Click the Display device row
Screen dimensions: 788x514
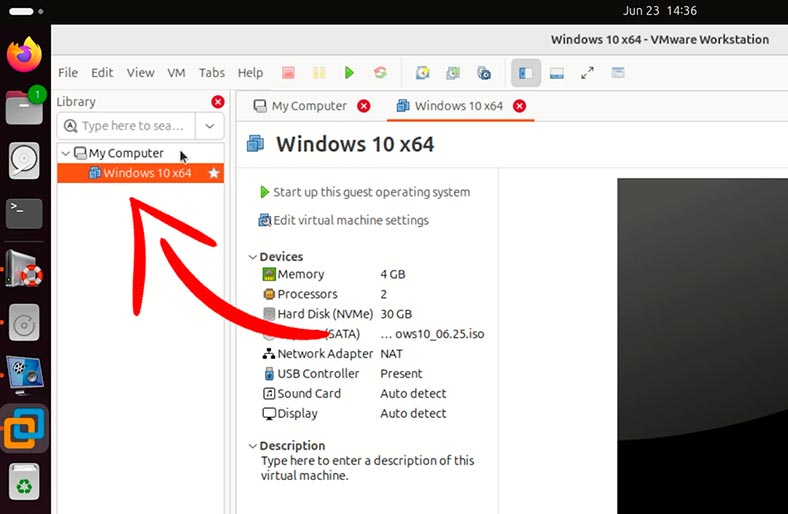pyautogui.click(x=354, y=414)
